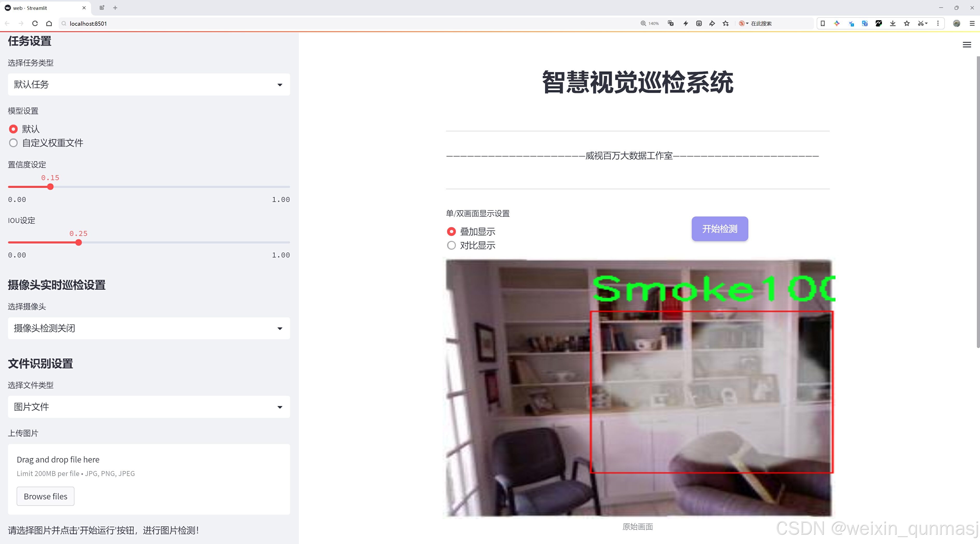980x544 pixels.
Task: Choose the 叠加显示 radio option
Action: [451, 232]
